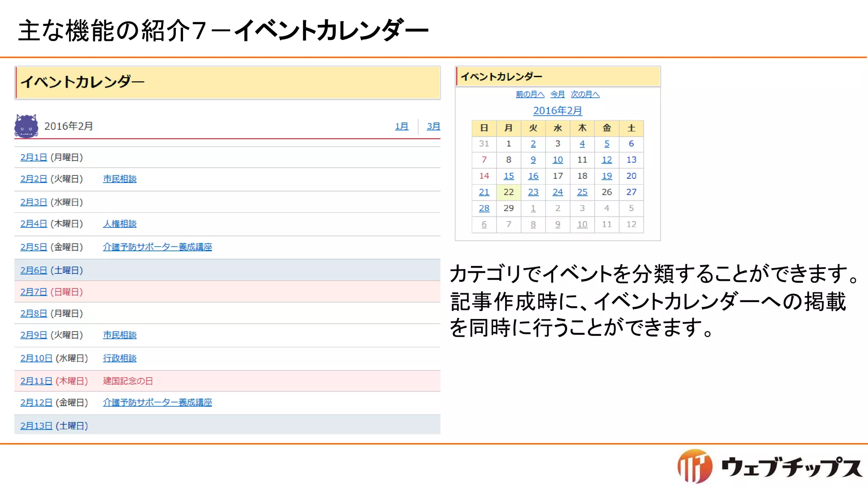Click day 27 Saturday cell in calendar

[632, 192]
